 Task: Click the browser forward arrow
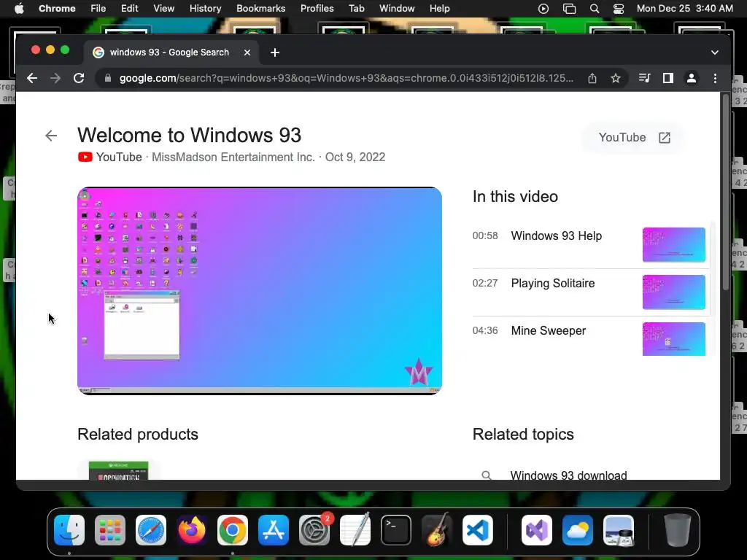pos(55,78)
